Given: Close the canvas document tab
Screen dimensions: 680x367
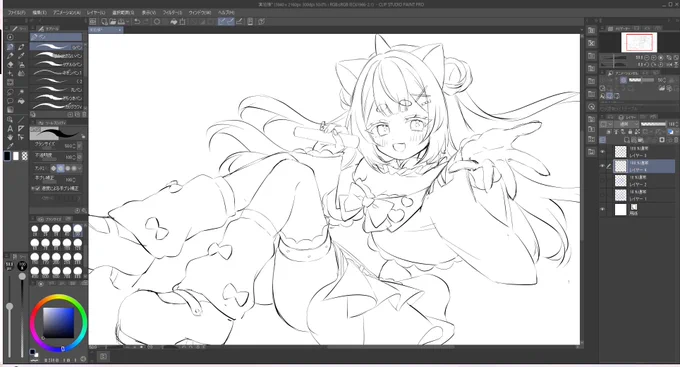Looking at the screenshot, I should tap(119, 30).
